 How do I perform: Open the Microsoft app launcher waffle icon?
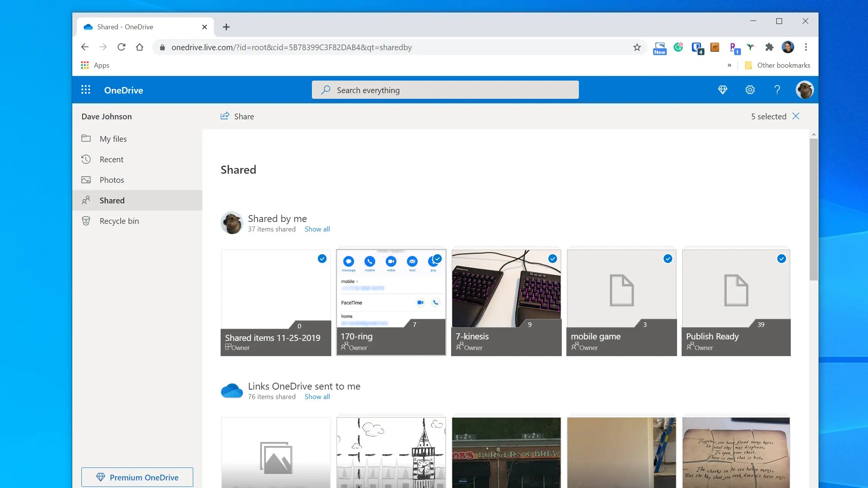[x=86, y=90]
